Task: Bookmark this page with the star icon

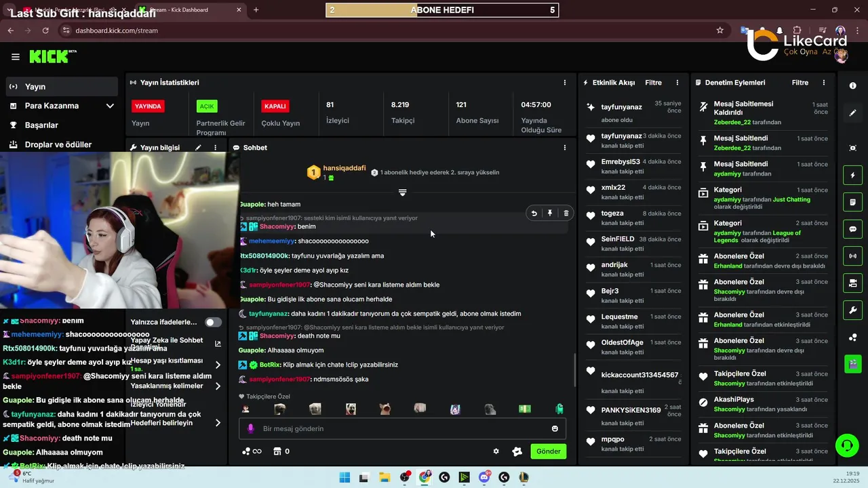Action: point(719,30)
